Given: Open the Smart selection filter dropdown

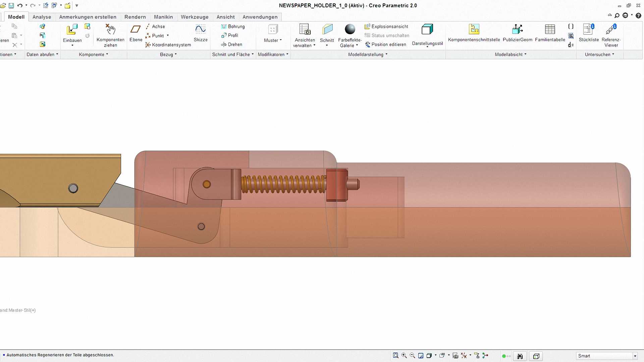Looking at the screenshot, I should point(635,356).
